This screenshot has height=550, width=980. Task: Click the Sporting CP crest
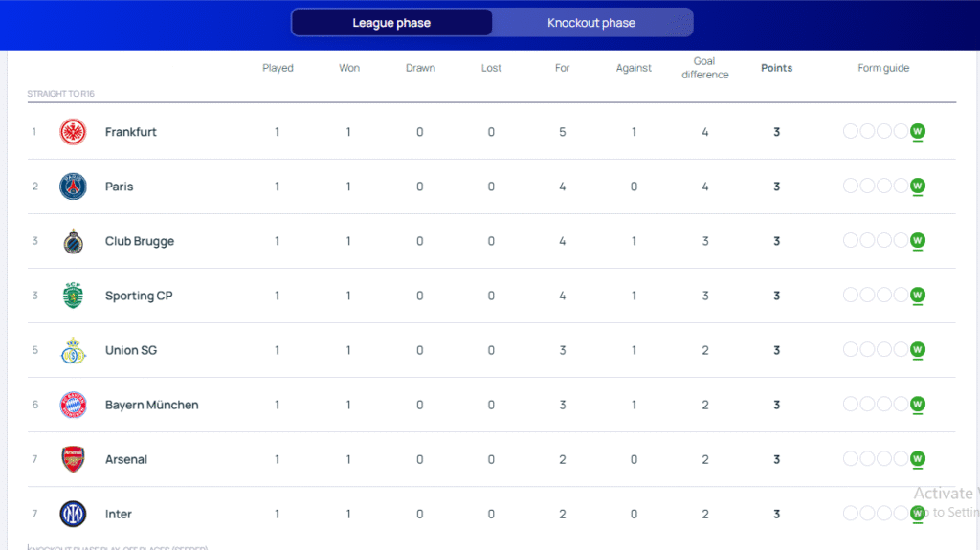pos(73,296)
